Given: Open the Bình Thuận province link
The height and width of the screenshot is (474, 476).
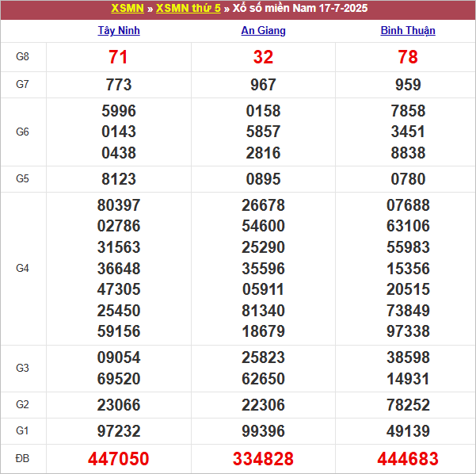Looking at the screenshot, I should point(408,30).
